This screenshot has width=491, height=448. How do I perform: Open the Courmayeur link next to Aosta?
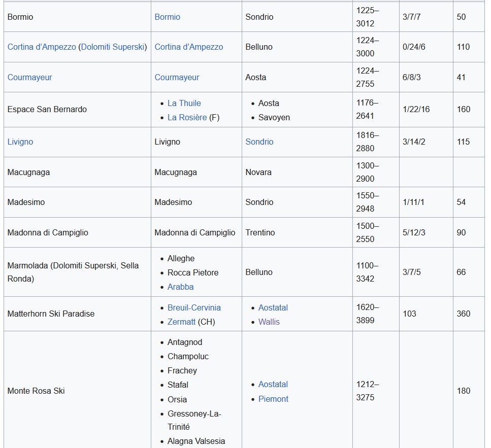coord(177,77)
